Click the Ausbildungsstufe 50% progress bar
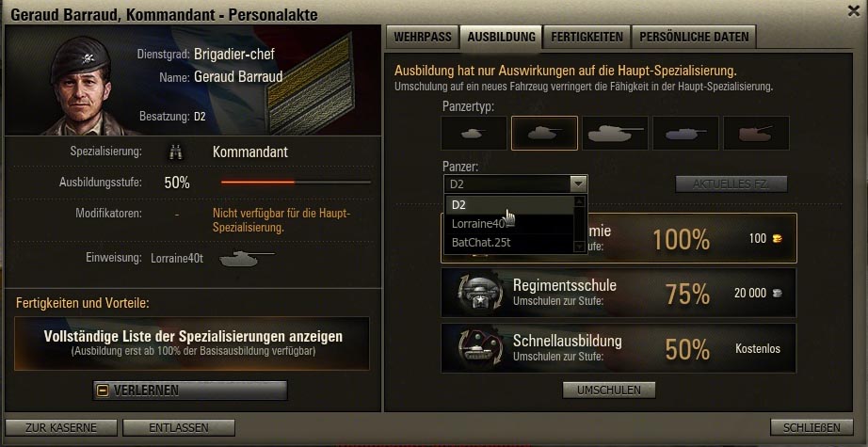Image resolution: width=868 pixels, height=447 pixels. click(x=296, y=182)
